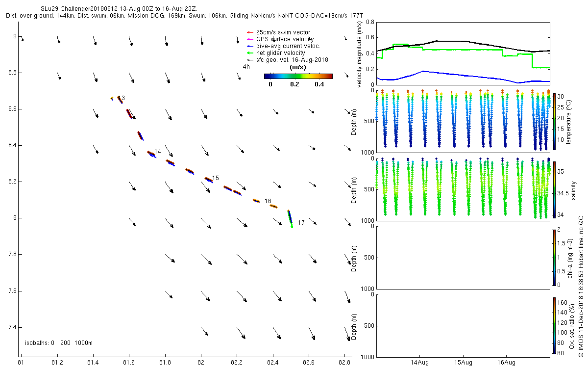This screenshot has width=588, height=368.
Task: Click tick '30' on temperature colorbar
Action: (561, 97)
